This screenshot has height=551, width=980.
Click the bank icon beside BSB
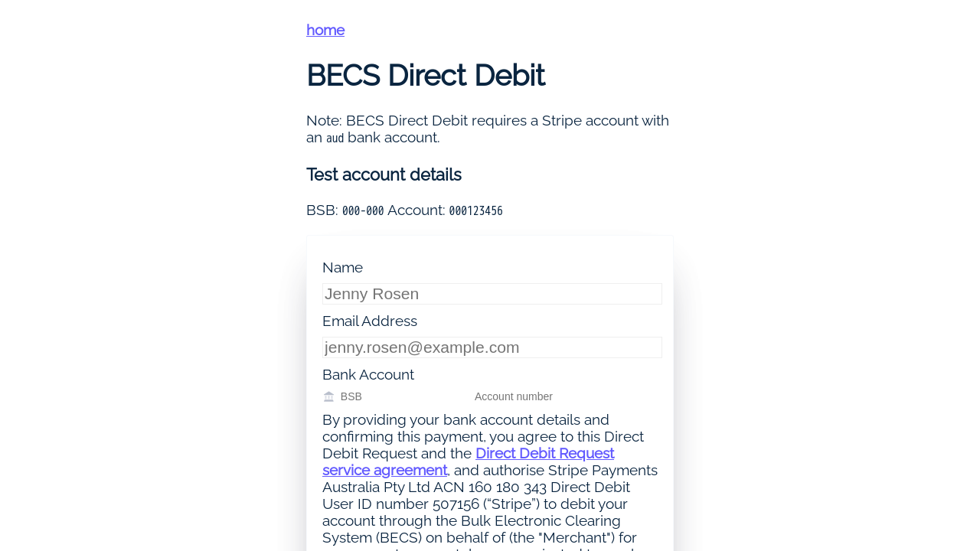[328, 396]
